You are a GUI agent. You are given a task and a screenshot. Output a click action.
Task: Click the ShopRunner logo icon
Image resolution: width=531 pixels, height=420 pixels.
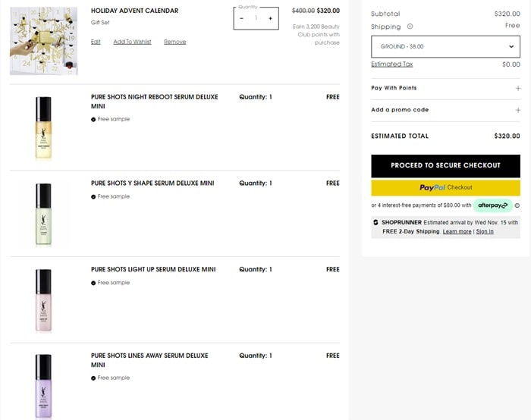[x=376, y=222]
